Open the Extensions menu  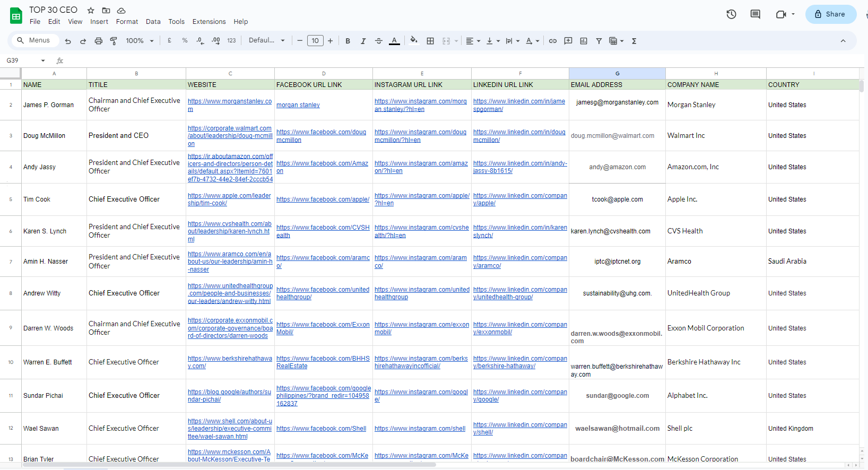(209, 22)
